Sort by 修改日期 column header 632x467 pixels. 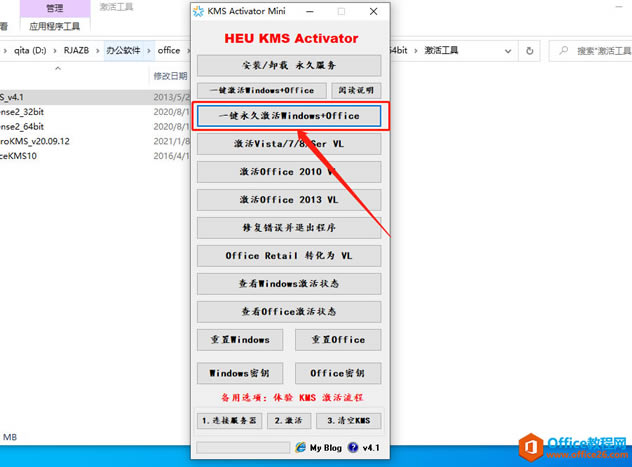coord(170,76)
